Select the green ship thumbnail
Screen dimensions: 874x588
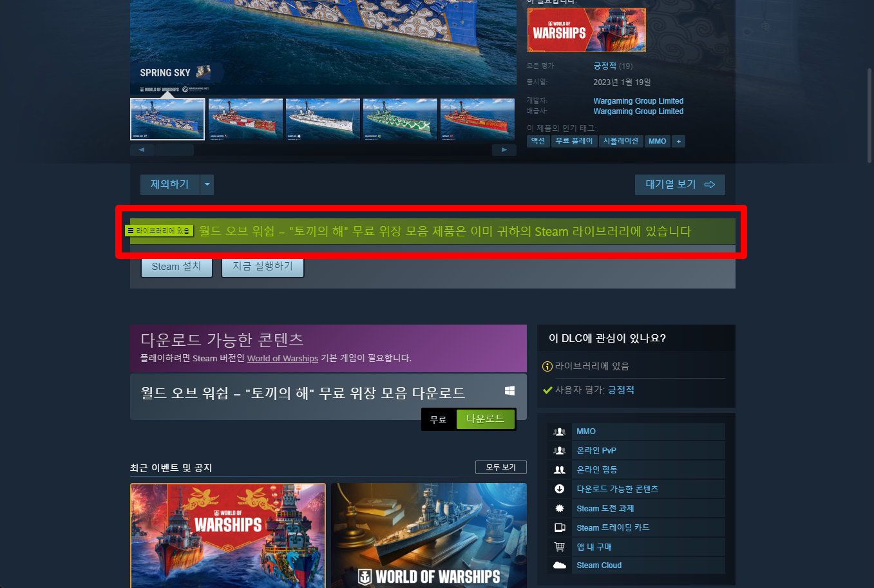coord(400,119)
